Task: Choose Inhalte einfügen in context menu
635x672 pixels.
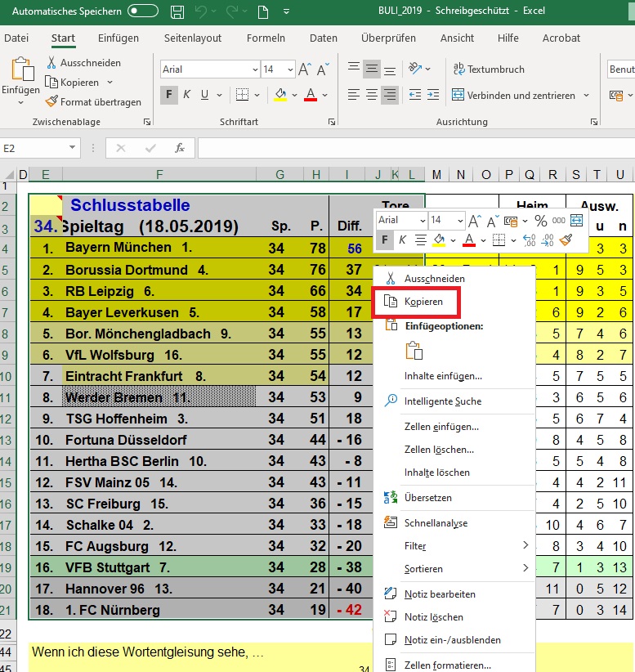Action: 454,376
